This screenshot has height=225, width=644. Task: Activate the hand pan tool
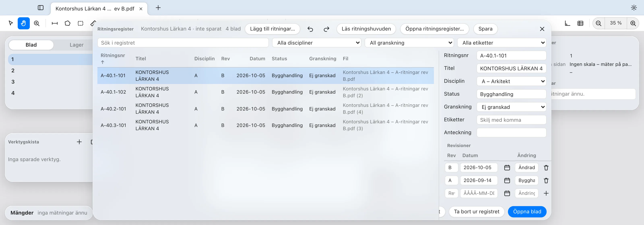point(24,23)
